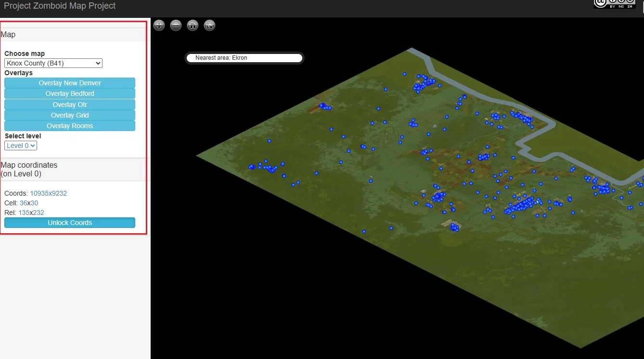
Task: Click the Unlock Coords button
Action: (x=70, y=223)
